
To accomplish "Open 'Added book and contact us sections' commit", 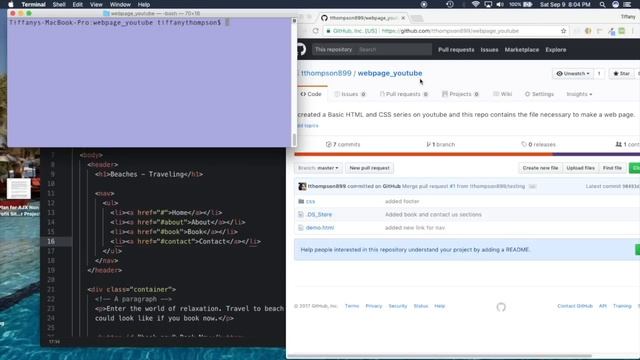I will coord(433,214).
